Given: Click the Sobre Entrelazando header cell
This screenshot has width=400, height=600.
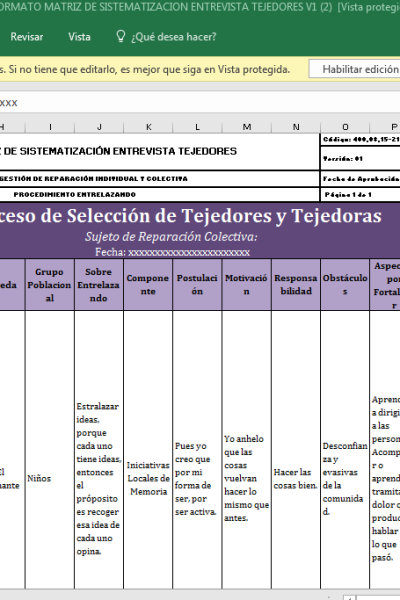Looking at the screenshot, I should coord(99,285).
